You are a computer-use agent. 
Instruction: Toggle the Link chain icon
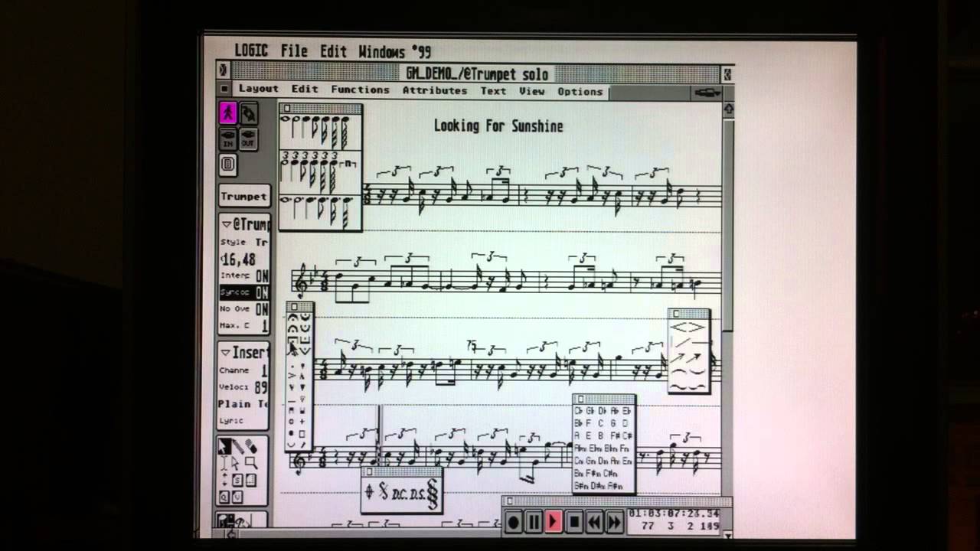tap(248, 112)
